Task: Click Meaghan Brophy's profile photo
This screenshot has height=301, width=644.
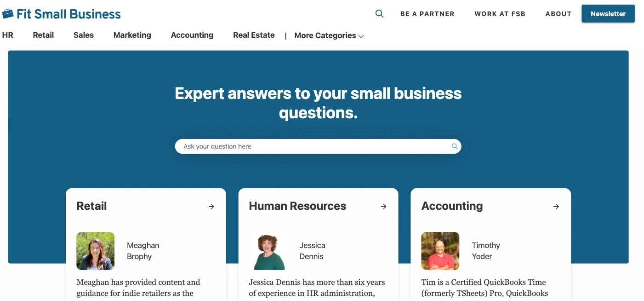Action: click(95, 251)
